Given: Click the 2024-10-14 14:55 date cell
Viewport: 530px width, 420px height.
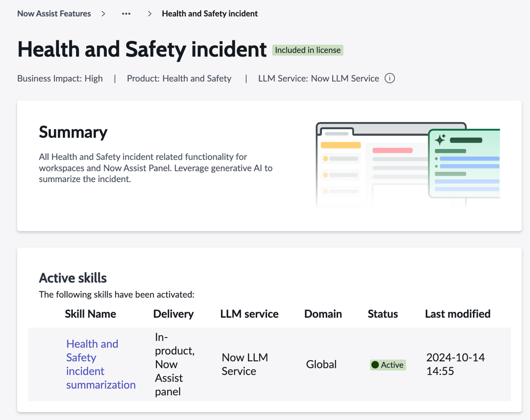Looking at the screenshot, I should (455, 364).
